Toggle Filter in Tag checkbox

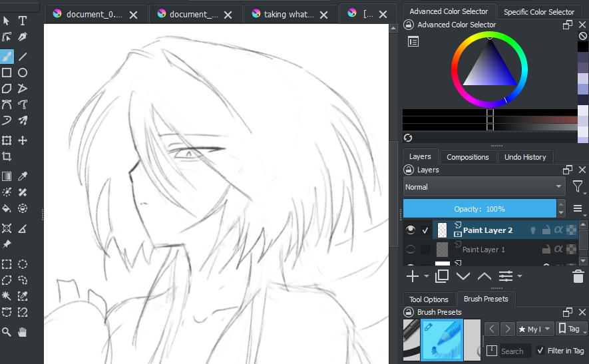[540, 351]
